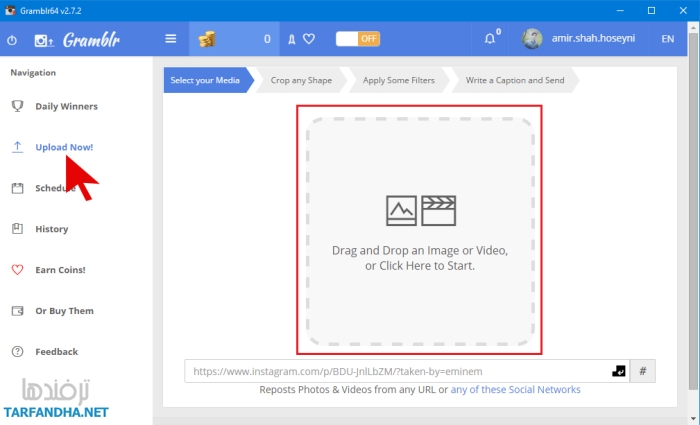Open Daily Winners in navigation
700x425 pixels.
(x=67, y=106)
